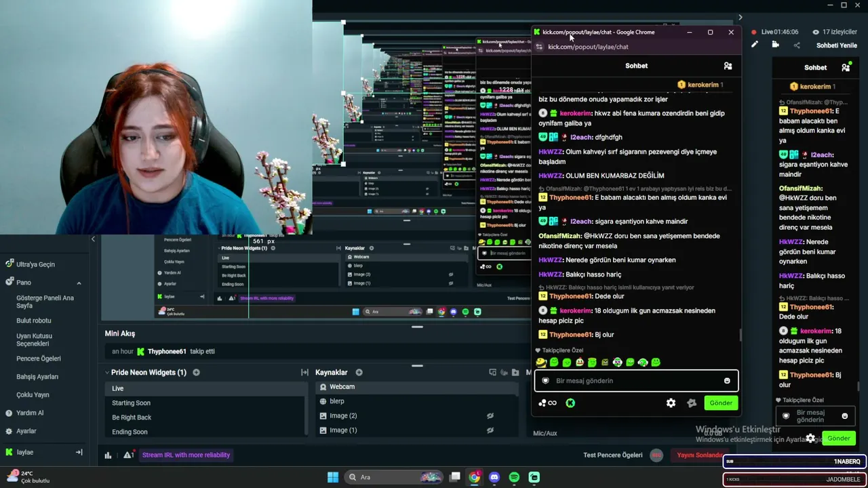868x488 pixels.
Task: Open chat settings gear in Chrome popout
Action: [671, 403]
